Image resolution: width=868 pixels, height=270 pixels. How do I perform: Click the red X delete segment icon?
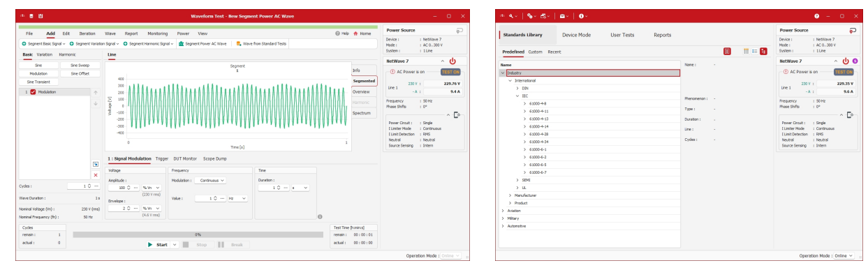pyautogui.click(x=96, y=174)
